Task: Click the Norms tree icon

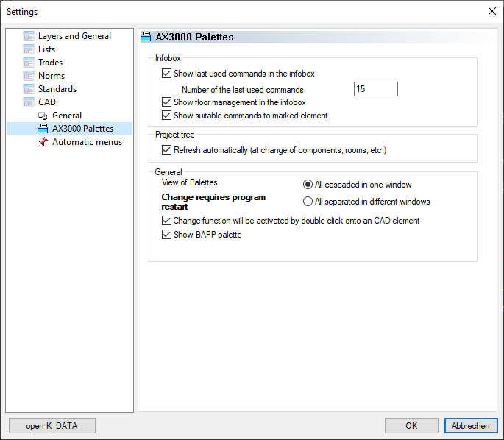Action: [x=29, y=76]
